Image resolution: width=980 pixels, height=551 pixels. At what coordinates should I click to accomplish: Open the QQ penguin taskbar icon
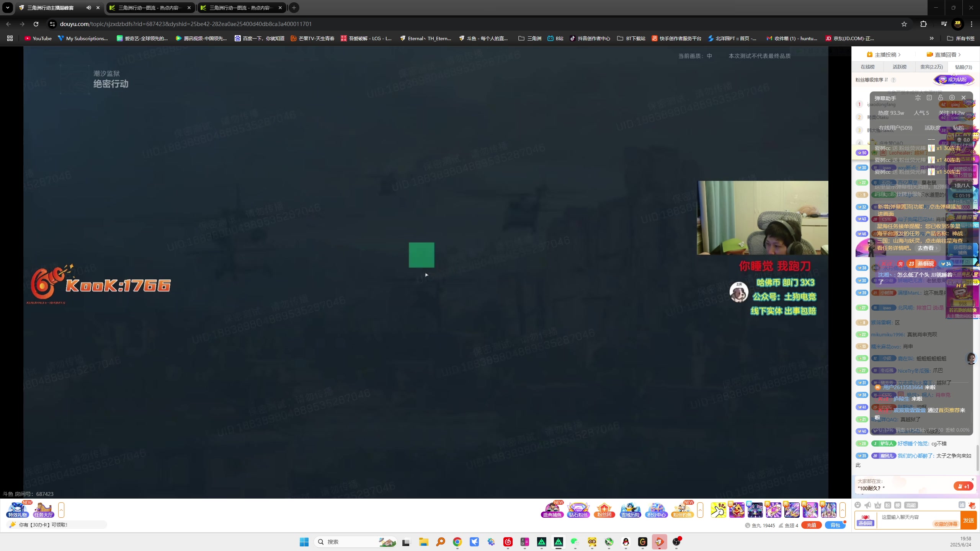[626, 542]
